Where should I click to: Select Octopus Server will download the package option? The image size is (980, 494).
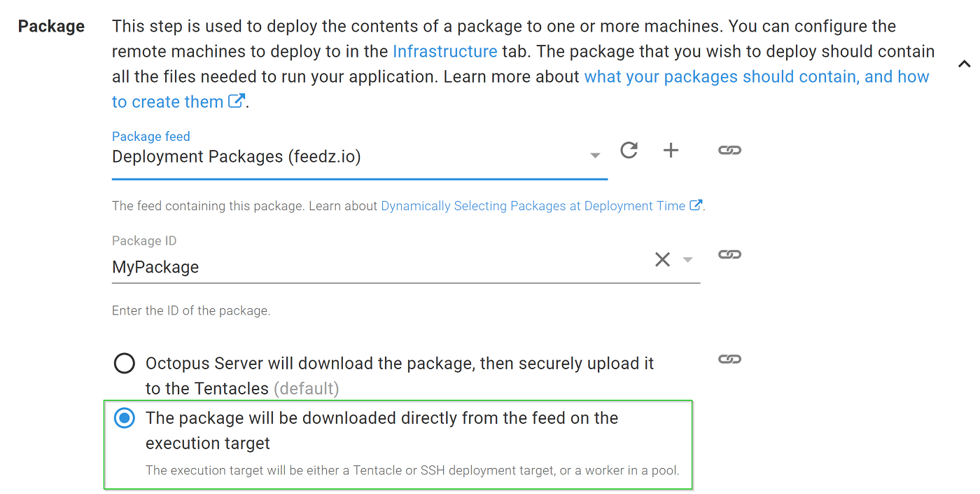[124, 363]
